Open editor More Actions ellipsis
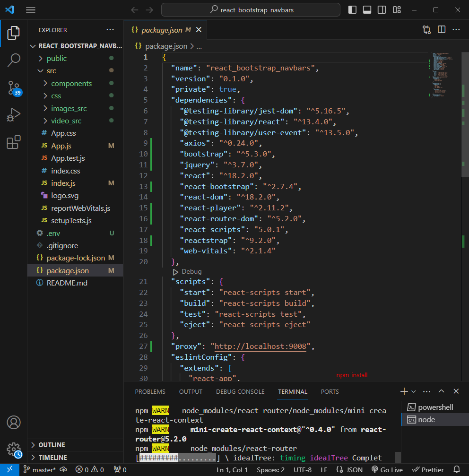The height and width of the screenshot is (476, 469). click(456, 29)
